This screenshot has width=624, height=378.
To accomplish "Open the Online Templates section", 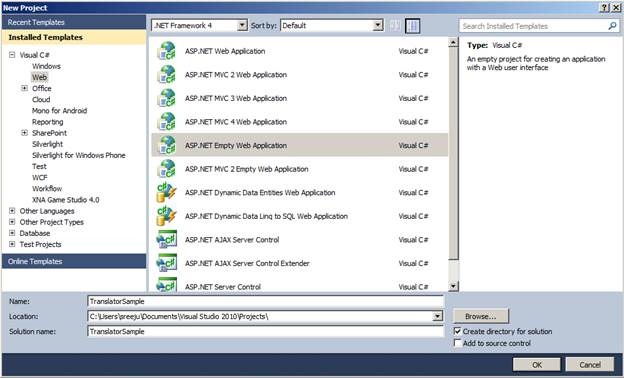I will tap(74, 261).
